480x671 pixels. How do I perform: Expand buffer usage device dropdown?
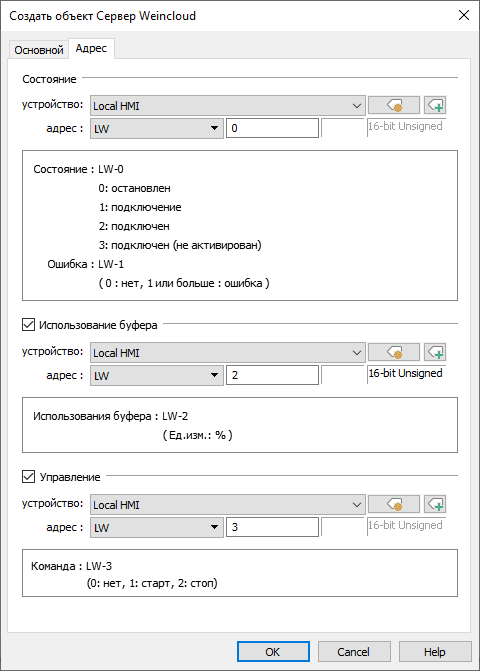228,353
